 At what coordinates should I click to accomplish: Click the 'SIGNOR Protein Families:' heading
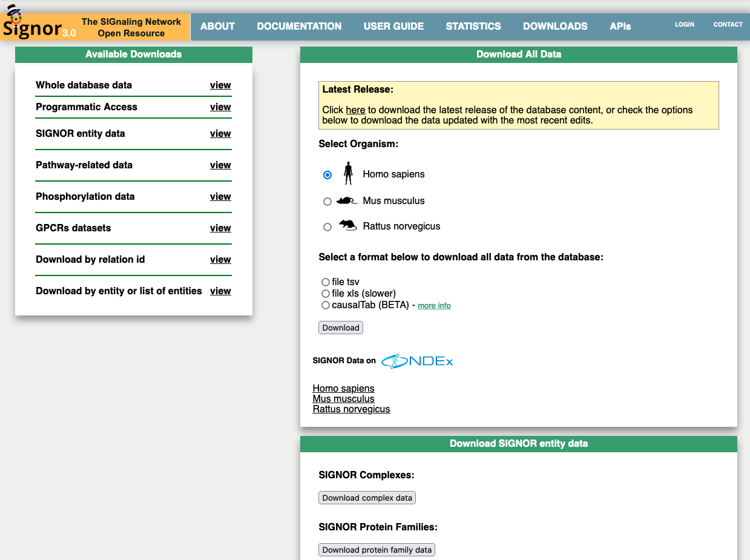378,527
